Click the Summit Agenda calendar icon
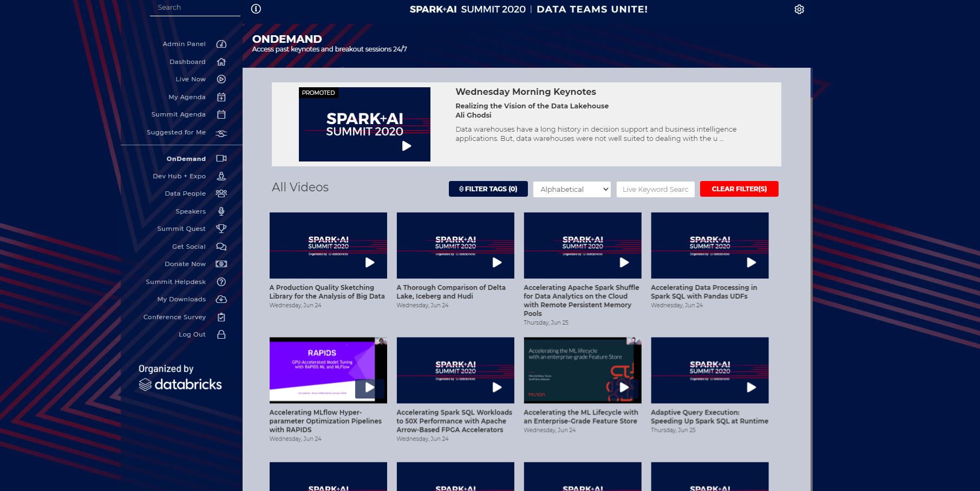The width and height of the screenshot is (980, 491). (221, 114)
